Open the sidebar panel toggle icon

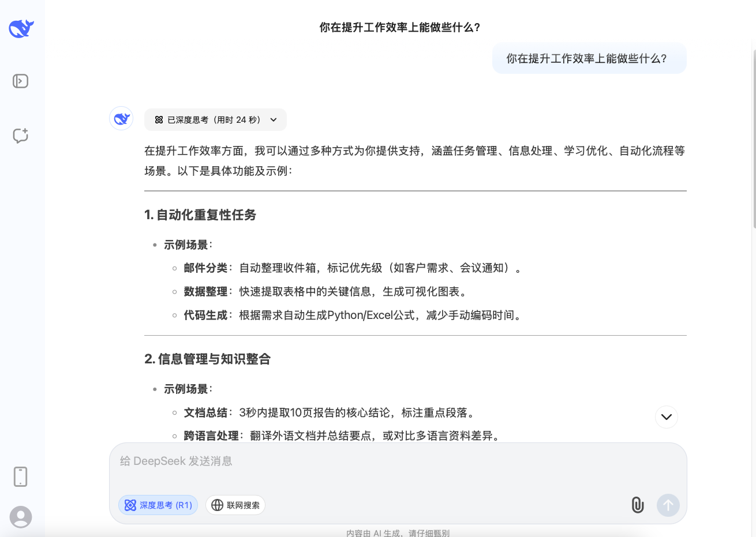[x=21, y=81]
